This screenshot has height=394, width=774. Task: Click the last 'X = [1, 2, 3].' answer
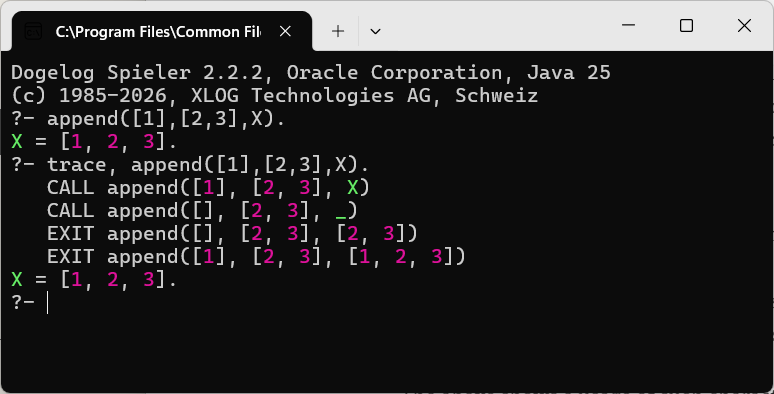pos(94,279)
